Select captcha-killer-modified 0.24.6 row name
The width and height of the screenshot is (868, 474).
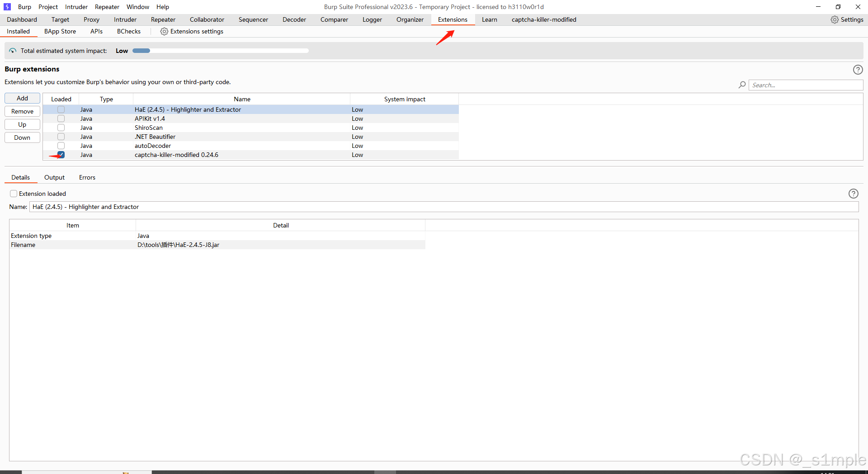tap(176, 155)
